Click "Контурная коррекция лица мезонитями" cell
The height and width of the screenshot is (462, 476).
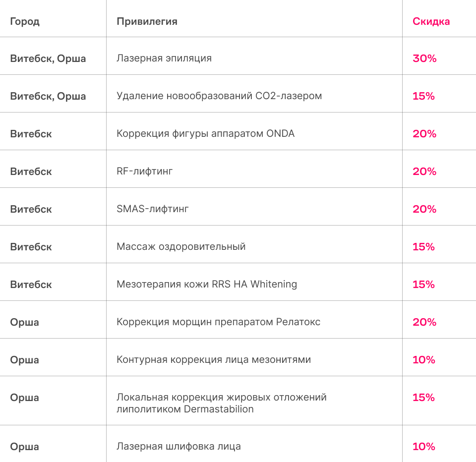[214, 360]
